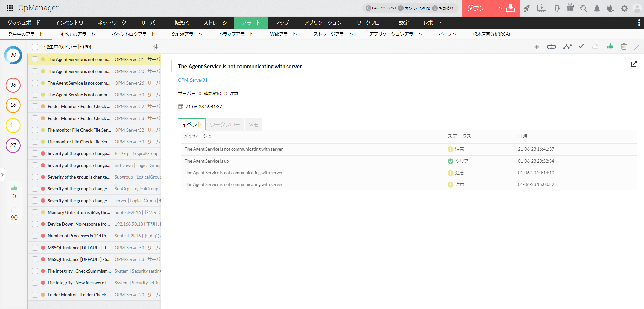Show all 90 alerts circle

(13, 55)
